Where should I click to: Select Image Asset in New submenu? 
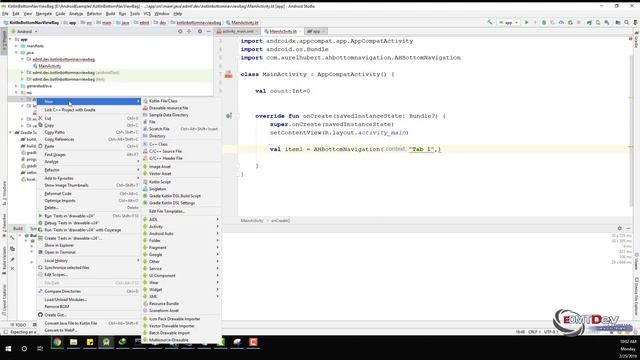(x=181, y=167)
